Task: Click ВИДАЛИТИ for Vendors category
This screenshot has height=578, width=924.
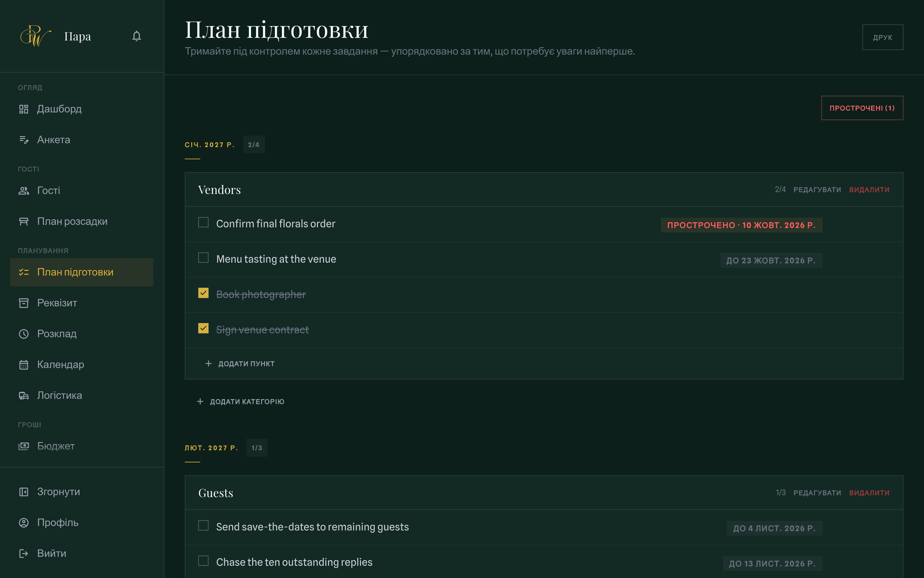Action: pyautogui.click(x=869, y=189)
